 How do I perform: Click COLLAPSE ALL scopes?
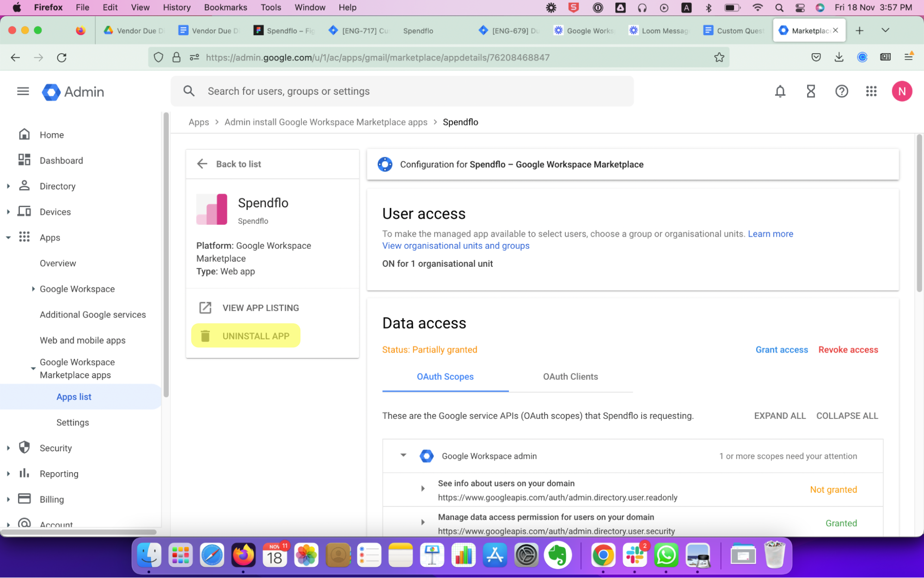pyautogui.click(x=847, y=416)
